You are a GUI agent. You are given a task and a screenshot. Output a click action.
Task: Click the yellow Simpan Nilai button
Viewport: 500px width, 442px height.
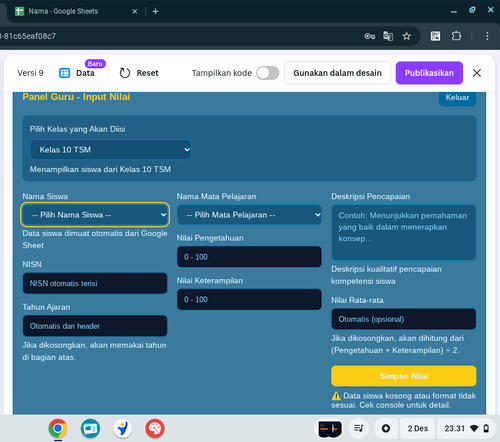click(x=403, y=376)
